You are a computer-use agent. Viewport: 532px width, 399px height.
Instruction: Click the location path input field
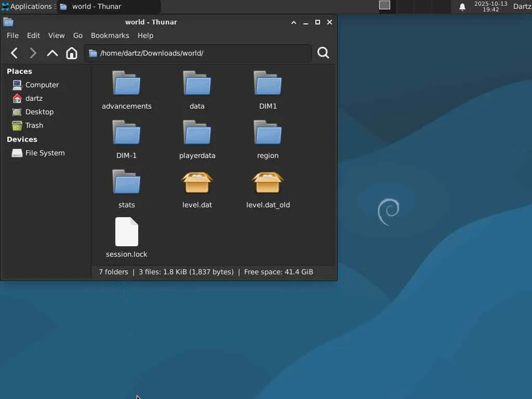pyautogui.click(x=203, y=53)
